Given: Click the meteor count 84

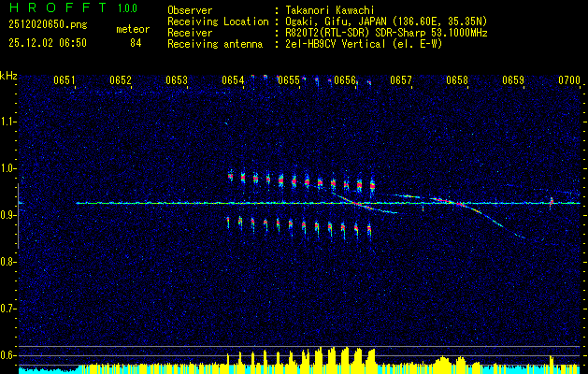Looking at the screenshot, I should pos(136,43).
